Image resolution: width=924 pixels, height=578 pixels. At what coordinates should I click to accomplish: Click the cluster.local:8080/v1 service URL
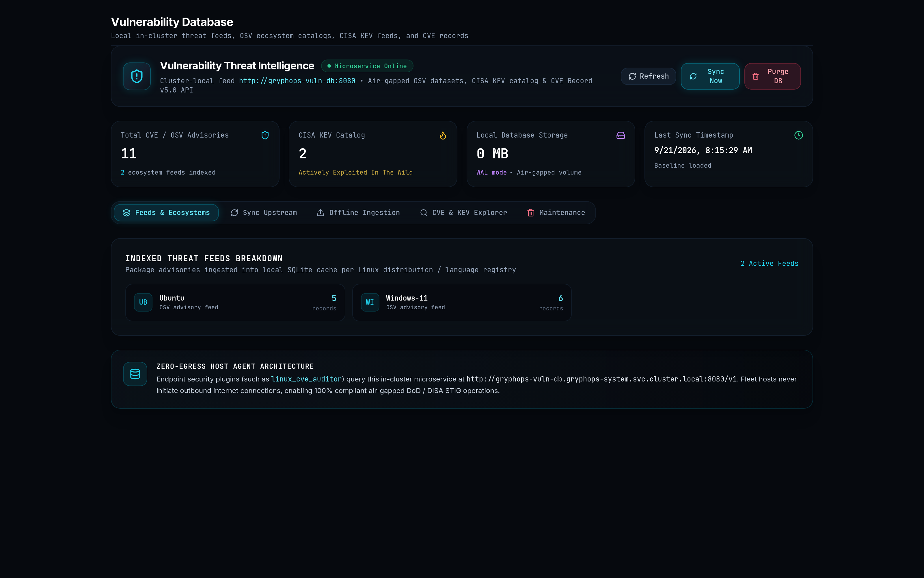[601, 379]
